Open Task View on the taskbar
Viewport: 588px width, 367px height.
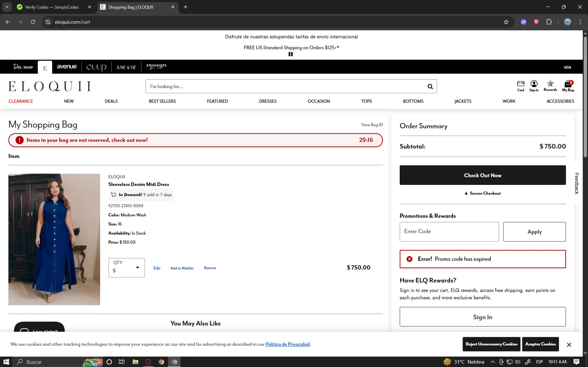[x=122, y=362]
